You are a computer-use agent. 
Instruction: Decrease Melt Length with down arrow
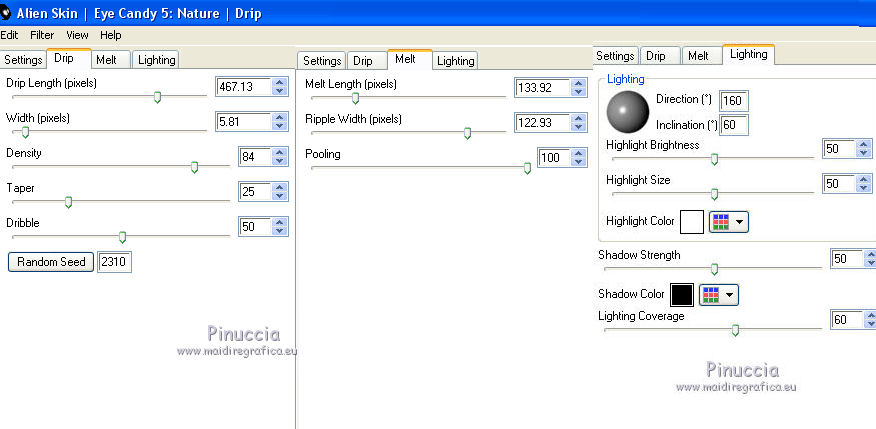(x=578, y=92)
